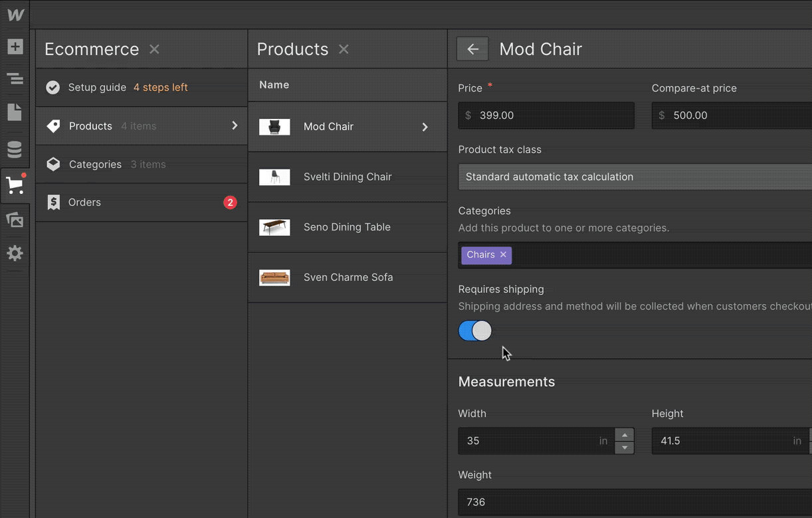The image size is (812, 518).
Task: Open the Assets panel icon
Action: pos(15,219)
